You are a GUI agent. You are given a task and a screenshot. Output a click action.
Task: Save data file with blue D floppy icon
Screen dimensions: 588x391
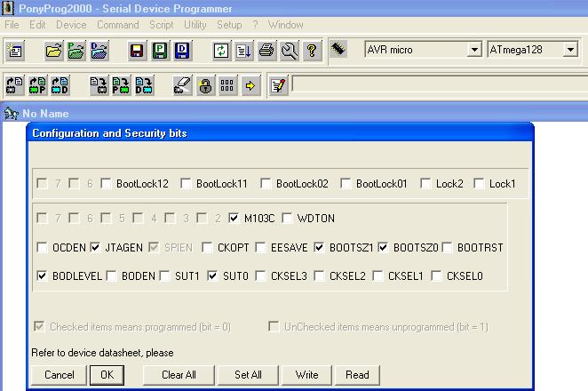[183, 51]
